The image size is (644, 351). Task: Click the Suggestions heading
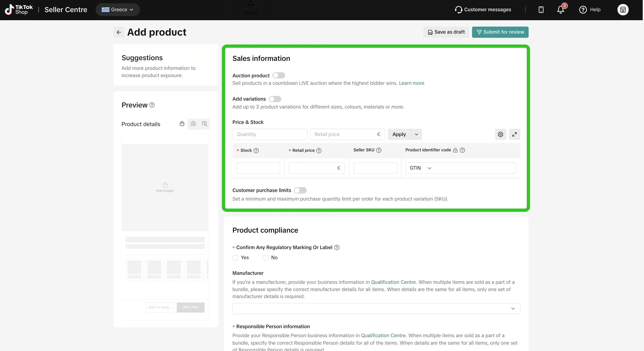142,58
